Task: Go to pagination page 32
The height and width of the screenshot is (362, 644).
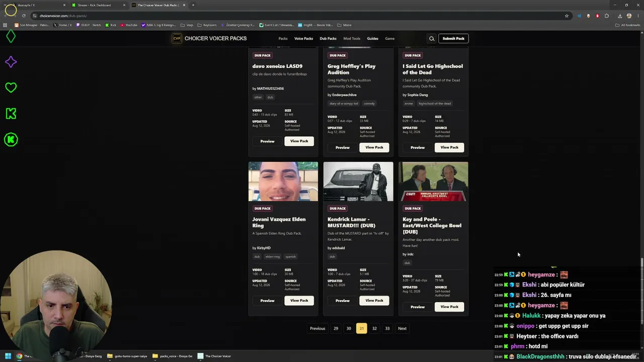Action: [374, 328]
